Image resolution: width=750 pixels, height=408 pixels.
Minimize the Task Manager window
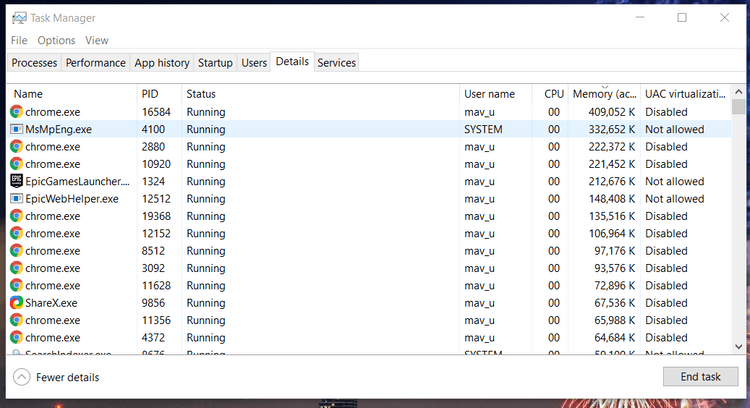pyautogui.click(x=640, y=18)
